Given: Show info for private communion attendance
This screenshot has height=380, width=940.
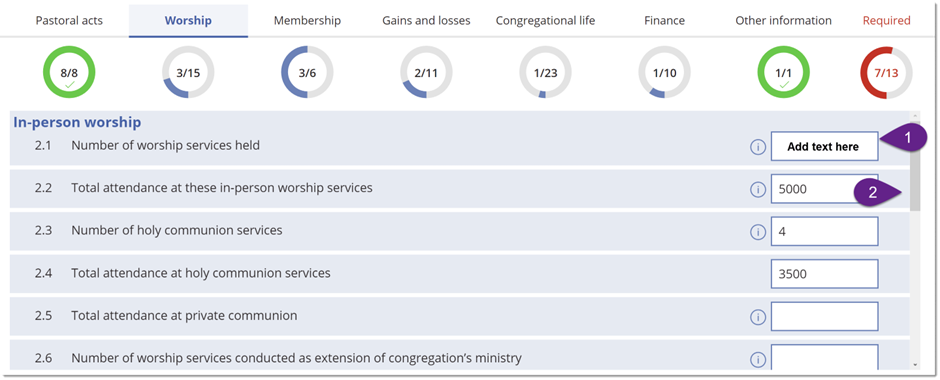Looking at the screenshot, I should (758, 317).
